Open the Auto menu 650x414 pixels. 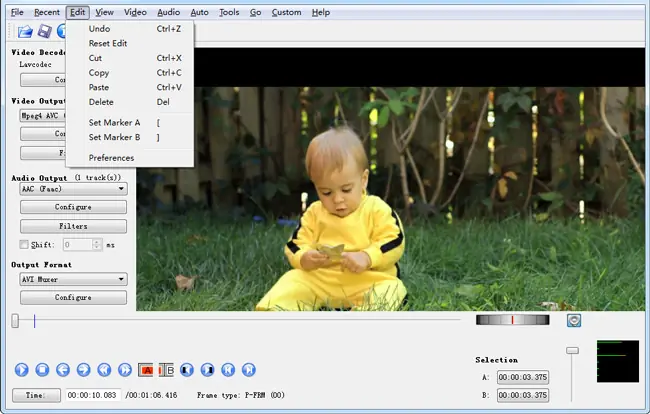(x=199, y=12)
